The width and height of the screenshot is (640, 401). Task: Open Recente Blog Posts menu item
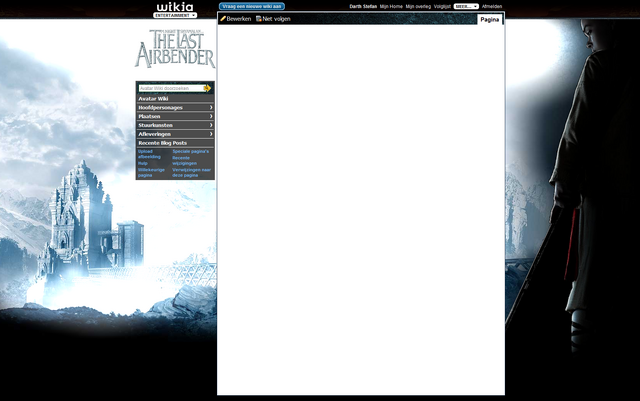pyautogui.click(x=175, y=143)
